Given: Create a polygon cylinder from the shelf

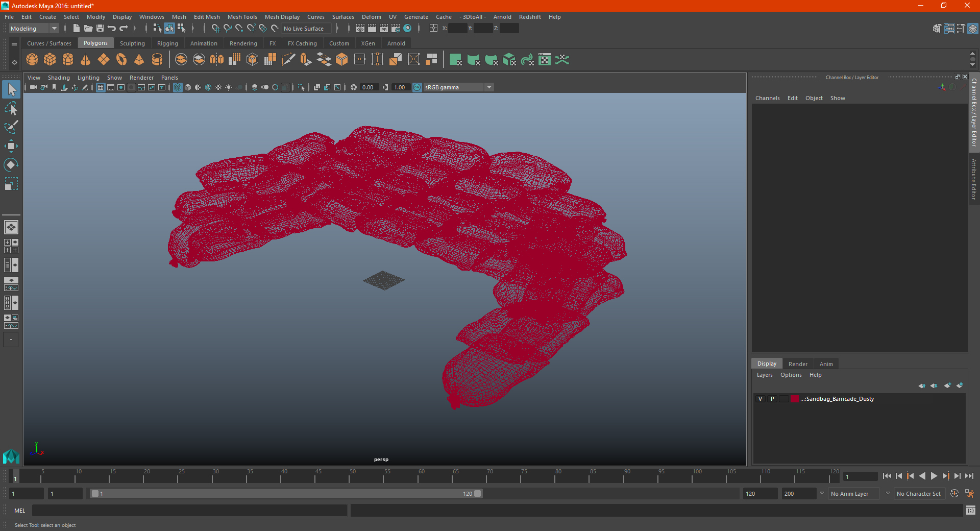Looking at the screenshot, I should [x=68, y=60].
